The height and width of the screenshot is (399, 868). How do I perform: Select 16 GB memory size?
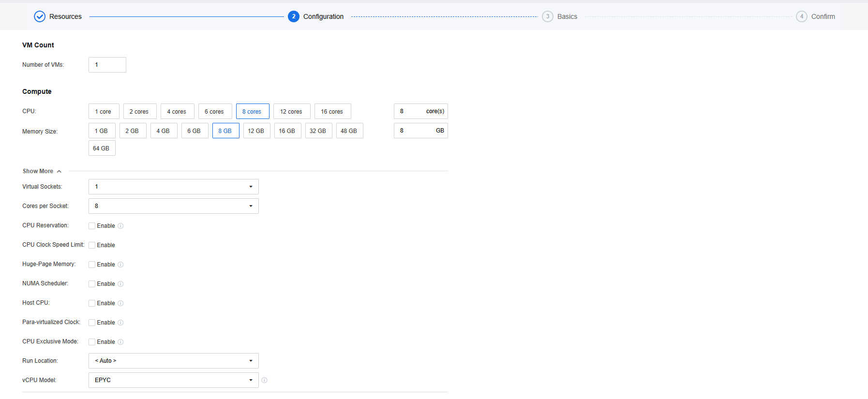tap(288, 131)
